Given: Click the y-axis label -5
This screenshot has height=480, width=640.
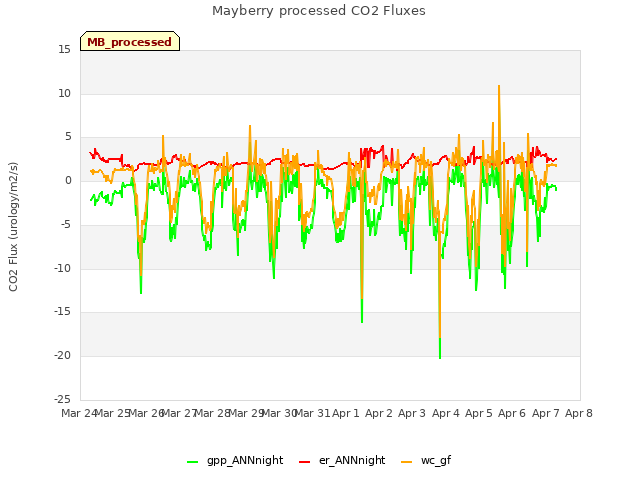Looking at the screenshot, I should click(66, 224).
